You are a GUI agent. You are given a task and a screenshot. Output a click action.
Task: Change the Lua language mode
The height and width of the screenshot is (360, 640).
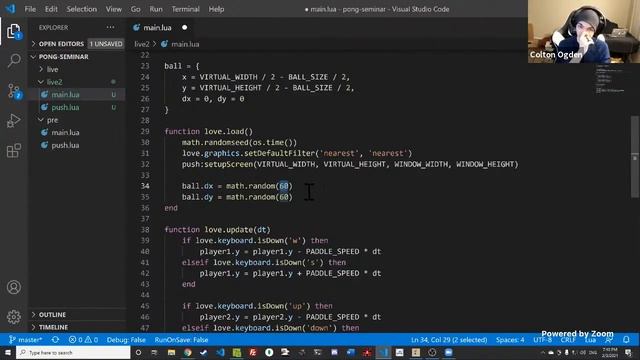point(590,340)
